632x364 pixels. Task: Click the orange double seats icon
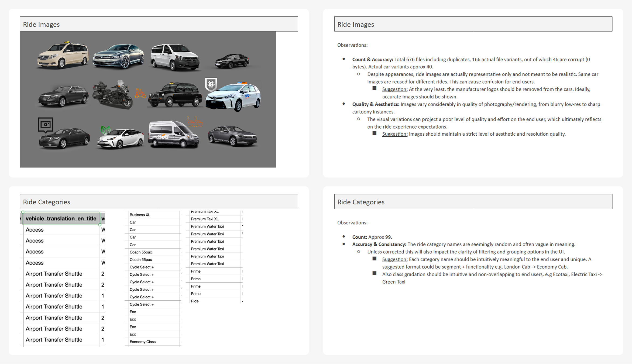(195, 122)
